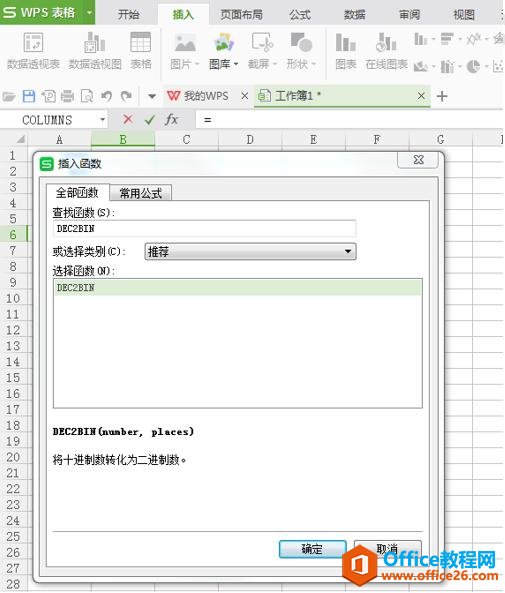Image resolution: width=505 pixels, height=593 pixels.
Task: Click the print icon
Action: pyautogui.click(x=67, y=96)
